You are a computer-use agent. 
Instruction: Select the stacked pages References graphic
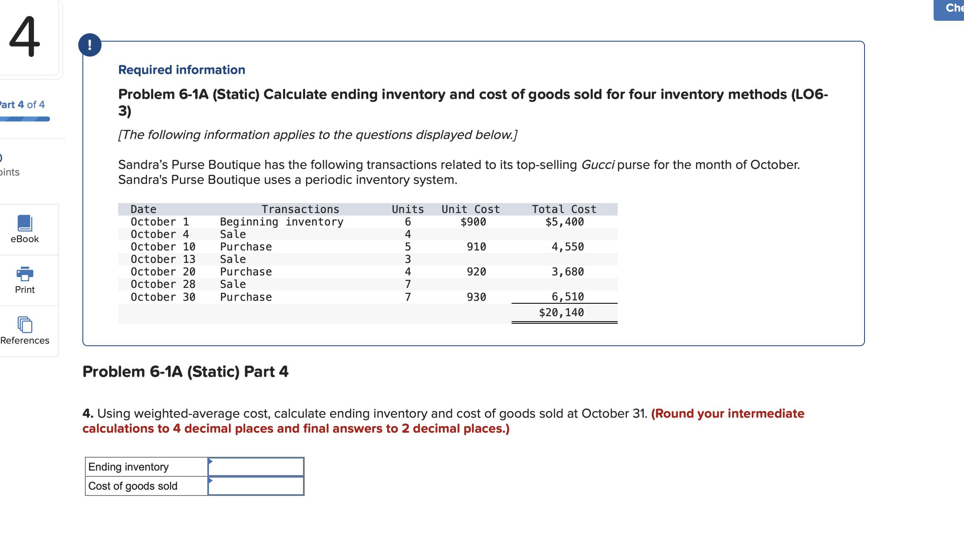click(x=25, y=325)
